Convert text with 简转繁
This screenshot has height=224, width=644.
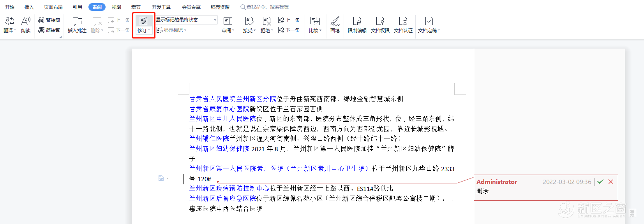point(49,30)
